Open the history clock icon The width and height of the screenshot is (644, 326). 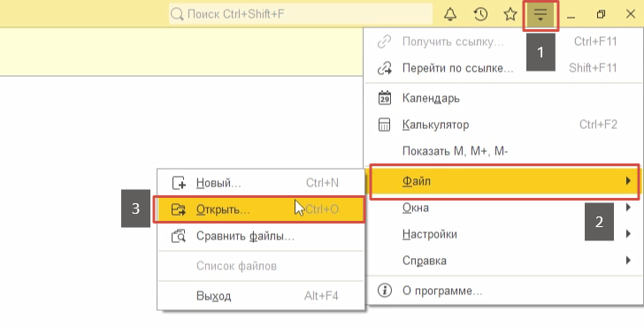point(480,14)
